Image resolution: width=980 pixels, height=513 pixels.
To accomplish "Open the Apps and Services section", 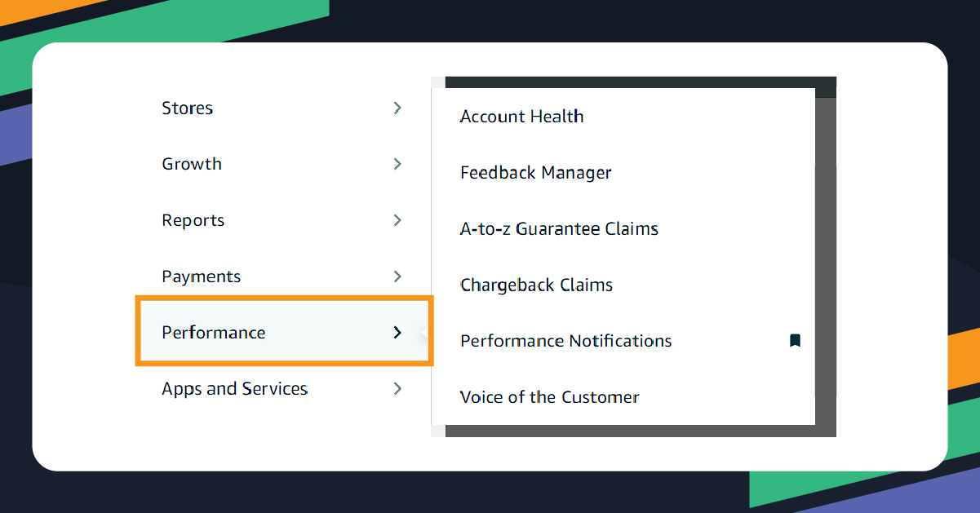I will click(234, 389).
